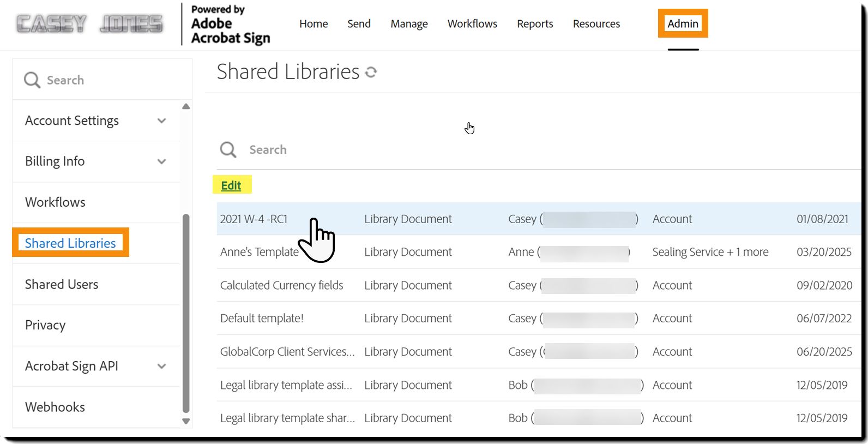868x444 pixels.
Task: Click the sidebar search magnifier icon
Action: click(32, 80)
